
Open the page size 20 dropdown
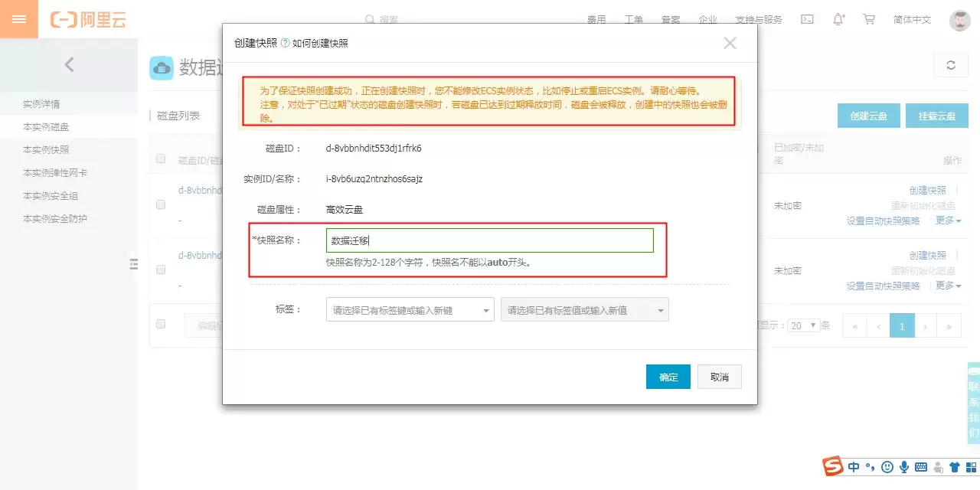click(x=804, y=325)
